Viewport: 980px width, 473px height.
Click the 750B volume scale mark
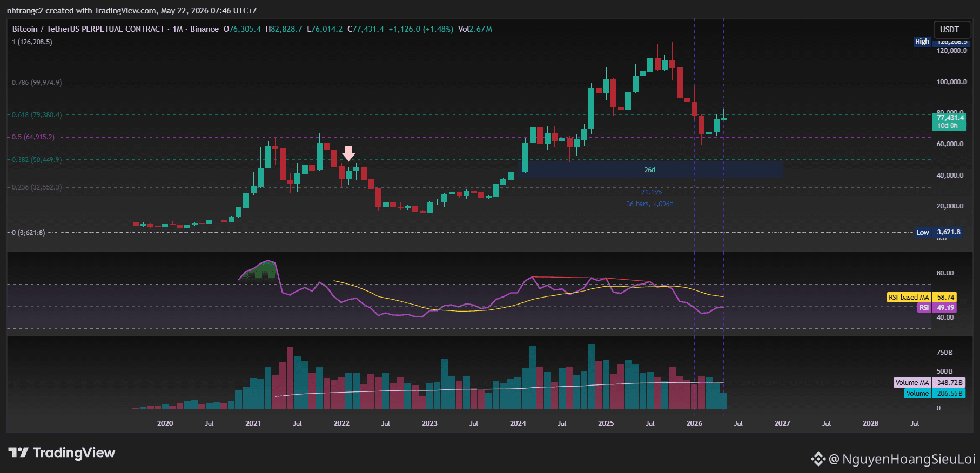(944, 353)
